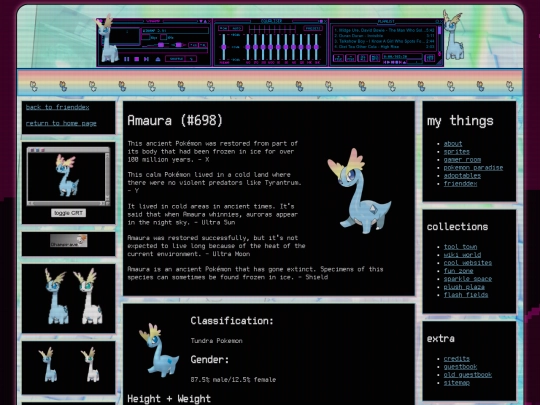Visit the cool websites collection
This screenshot has height=405, width=540.
tap(468, 263)
